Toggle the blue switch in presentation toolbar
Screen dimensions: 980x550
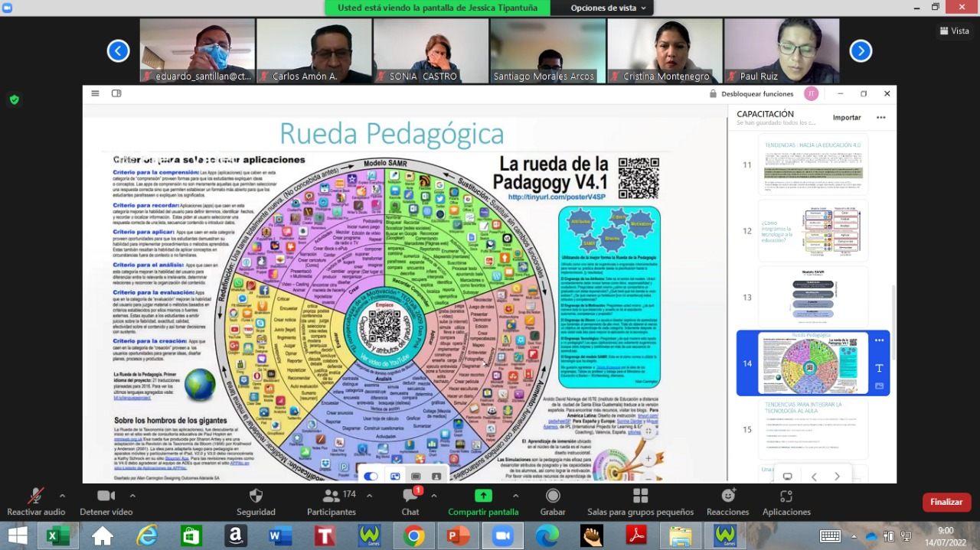[x=371, y=476]
